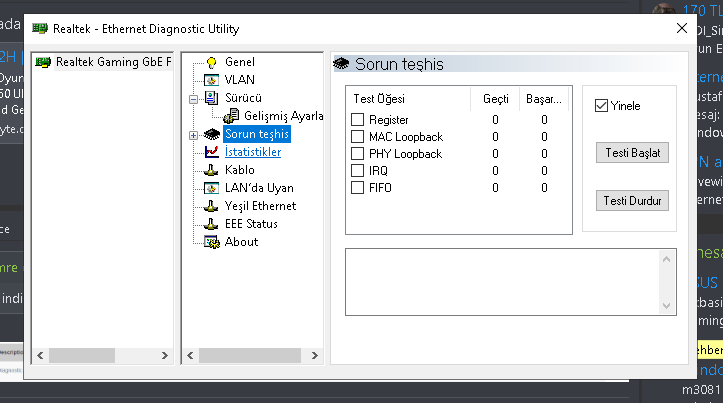Click the EEE Status icon

click(211, 224)
